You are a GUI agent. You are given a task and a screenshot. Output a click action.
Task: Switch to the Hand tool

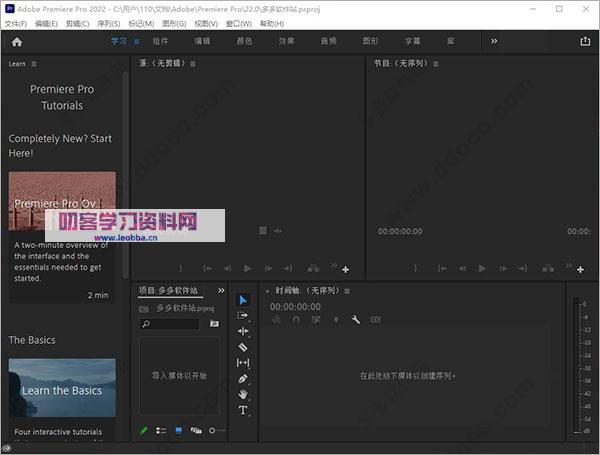pos(243,395)
